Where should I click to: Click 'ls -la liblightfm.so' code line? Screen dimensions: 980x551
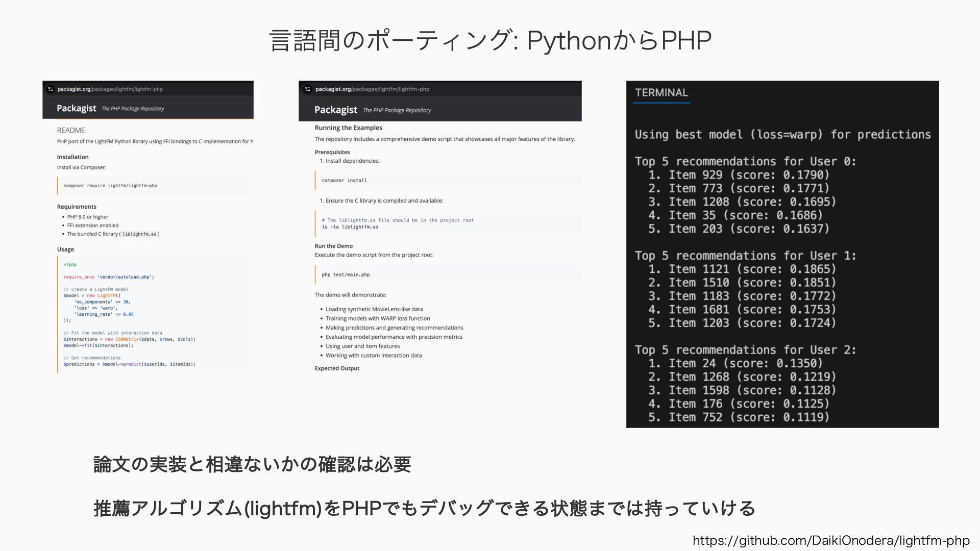pos(350,227)
